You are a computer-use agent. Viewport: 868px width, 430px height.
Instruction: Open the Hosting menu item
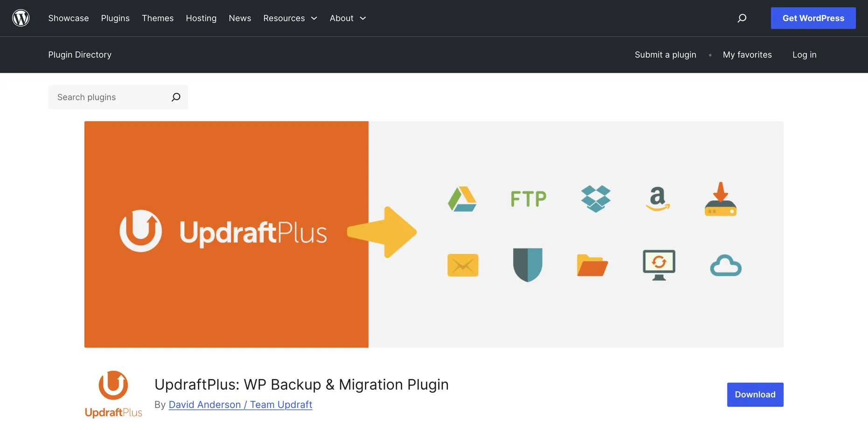tap(201, 18)
